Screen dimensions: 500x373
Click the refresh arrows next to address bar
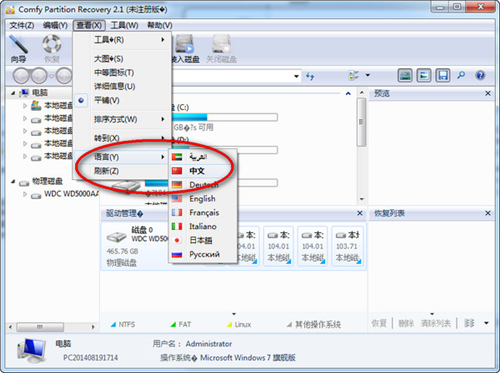coord(310,76)
